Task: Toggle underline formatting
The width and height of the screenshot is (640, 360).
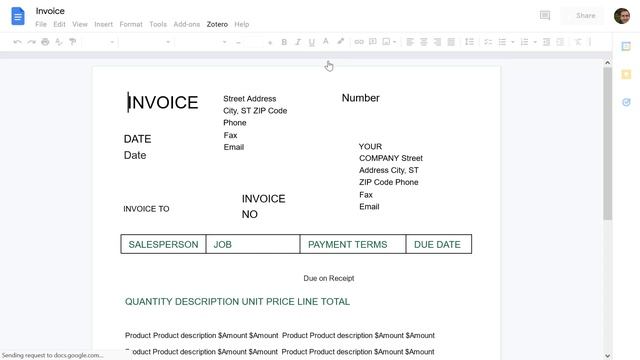Action: [312, 42]
